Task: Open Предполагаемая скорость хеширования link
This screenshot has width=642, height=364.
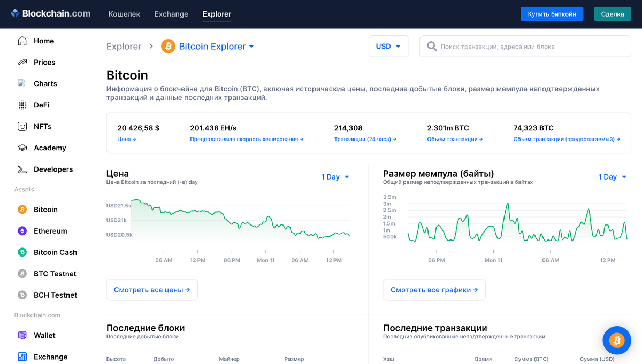Action: (247, 139)
